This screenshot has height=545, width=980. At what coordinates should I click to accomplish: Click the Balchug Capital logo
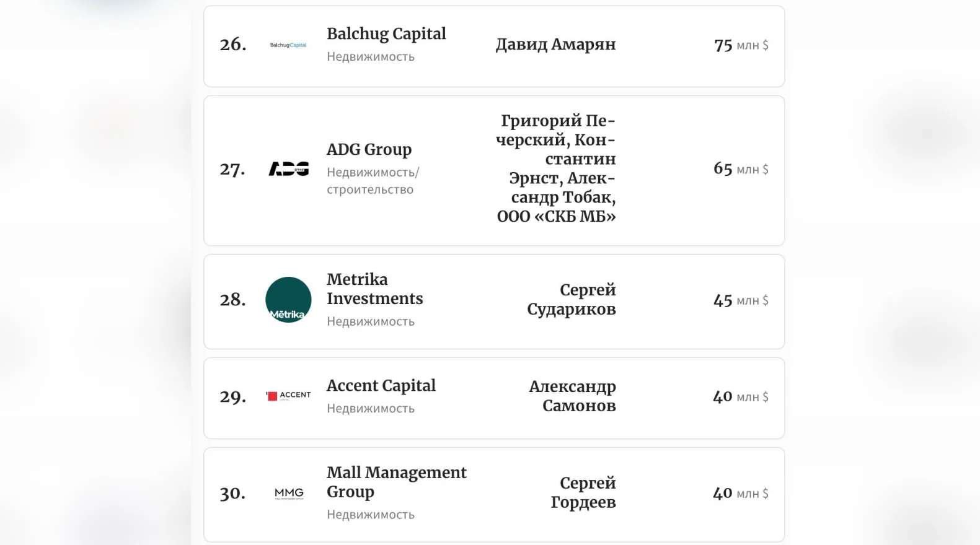288,45
